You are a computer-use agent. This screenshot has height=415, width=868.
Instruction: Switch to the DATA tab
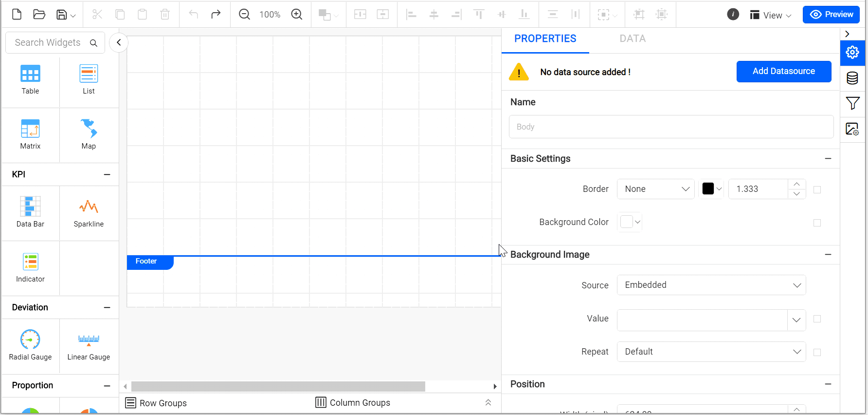(x=633, y=39)
